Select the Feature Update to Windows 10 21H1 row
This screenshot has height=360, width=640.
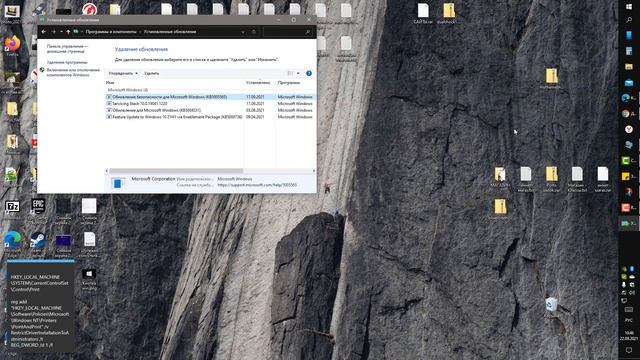click(210, 117)
